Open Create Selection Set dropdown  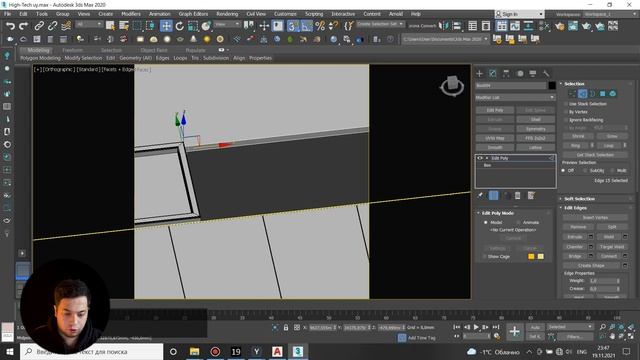tap(380, 24)
